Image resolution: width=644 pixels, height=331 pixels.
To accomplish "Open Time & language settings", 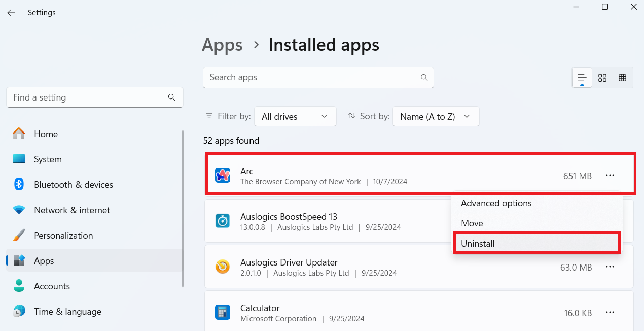I will [95, 312].
